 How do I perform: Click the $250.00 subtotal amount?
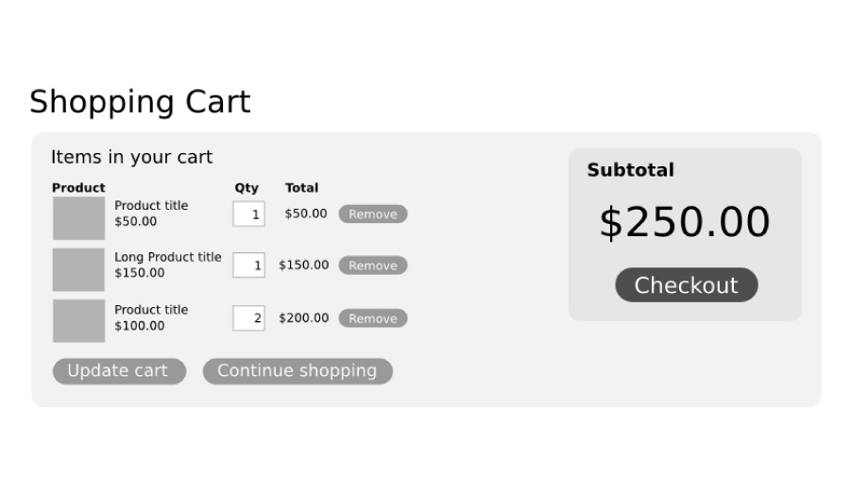pyautogui.click(x=685, y=223)
